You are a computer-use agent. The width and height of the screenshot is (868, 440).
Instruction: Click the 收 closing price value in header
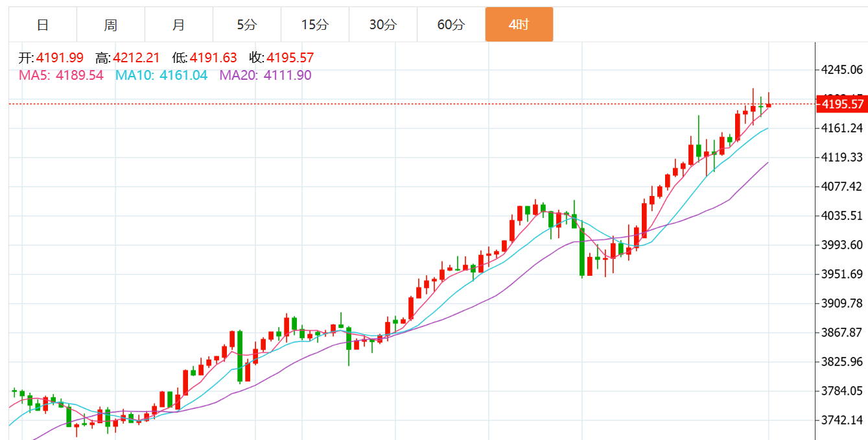point(290,58)
